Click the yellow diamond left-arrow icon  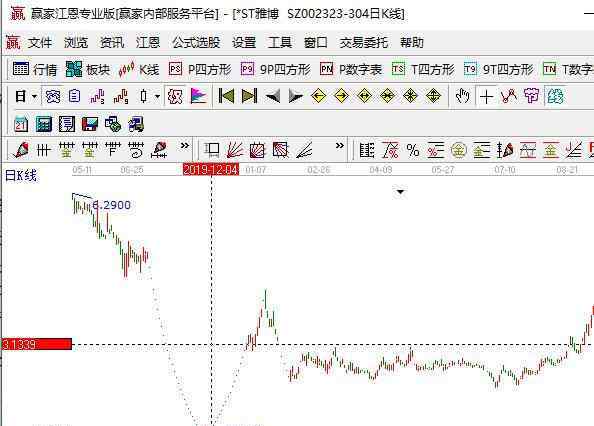[318, 96]
